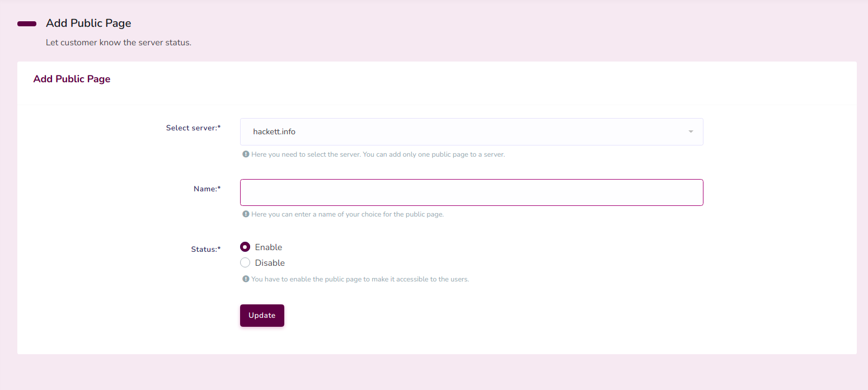Viewport: 868px width, 390px height.
Task: Click the info icon below Name field
Action: point(245,214)
